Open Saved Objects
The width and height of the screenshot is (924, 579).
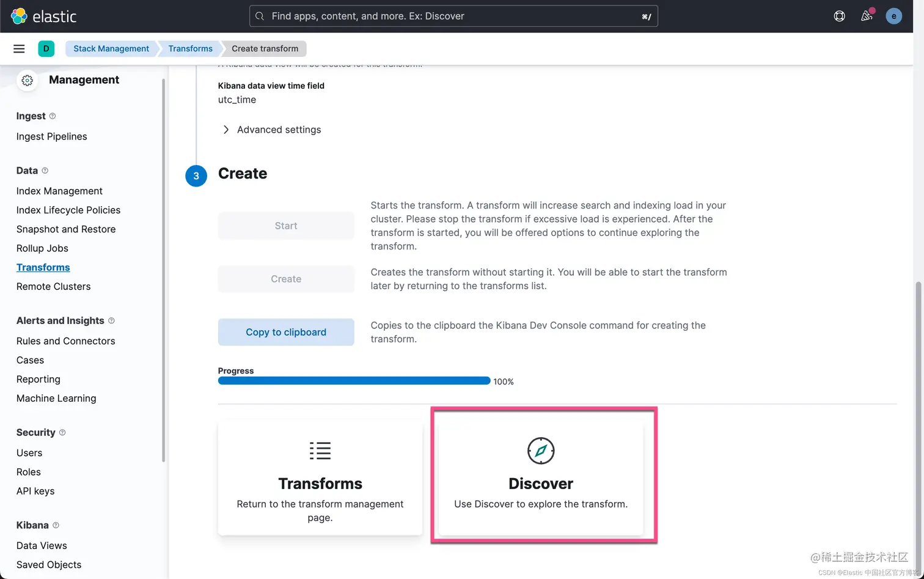[49, 564]
